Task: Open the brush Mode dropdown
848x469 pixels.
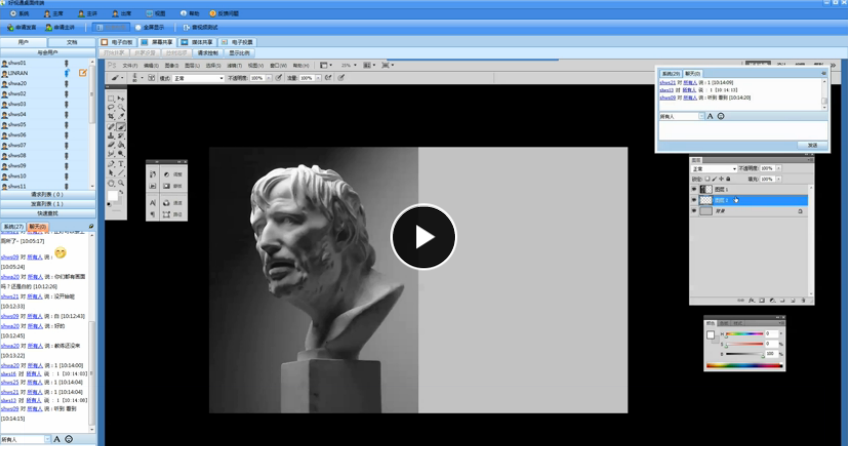Action: pyautogui.click(x=198, y=78)
